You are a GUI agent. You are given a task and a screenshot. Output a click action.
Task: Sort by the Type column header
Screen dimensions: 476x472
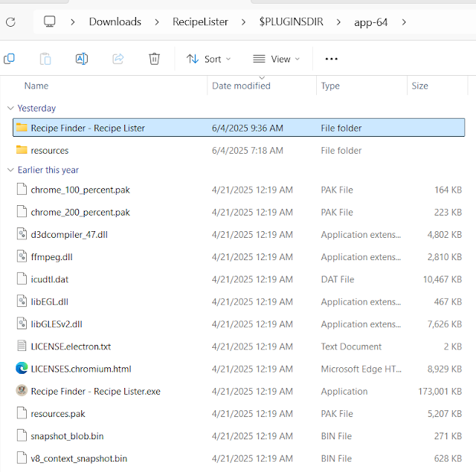(330, 85)
